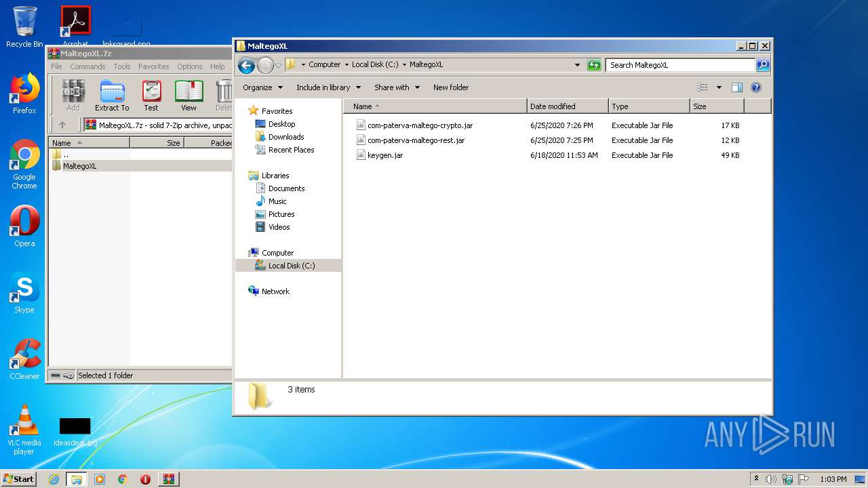This screenshot has height=488, width=868.
Task: Open Recycle Bin desktop icon
Action: click(24, 27)
